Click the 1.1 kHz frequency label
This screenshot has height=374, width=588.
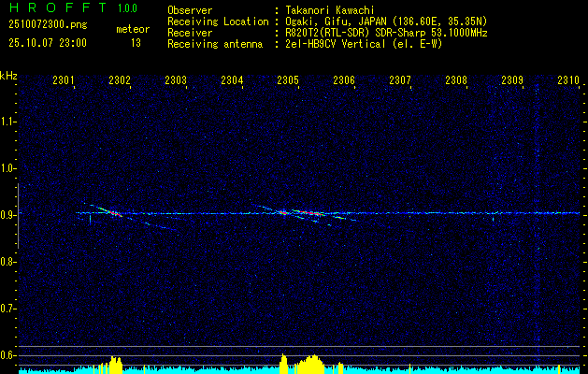click(x=7, y=122)
